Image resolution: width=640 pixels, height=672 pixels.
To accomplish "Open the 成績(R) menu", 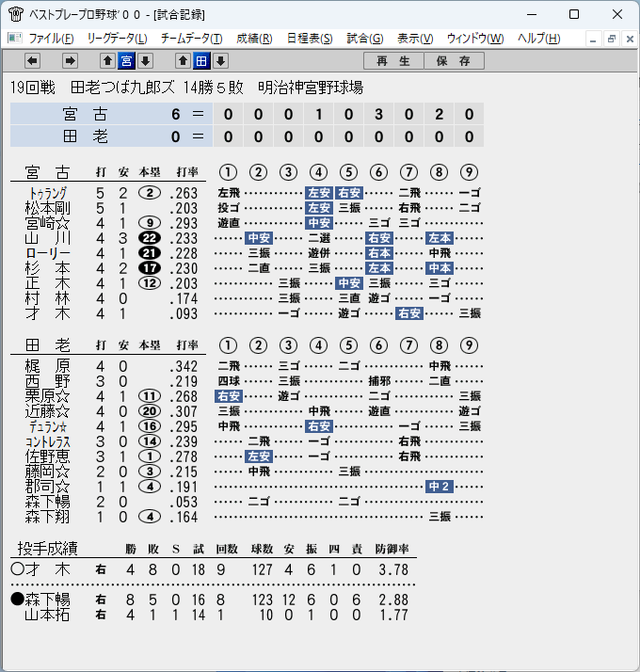I will [x=254, y=39].
